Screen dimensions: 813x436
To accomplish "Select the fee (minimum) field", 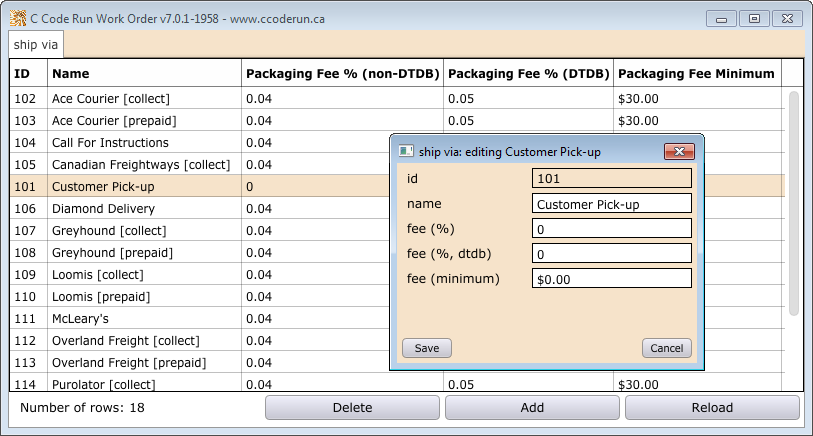I will 611,279.
